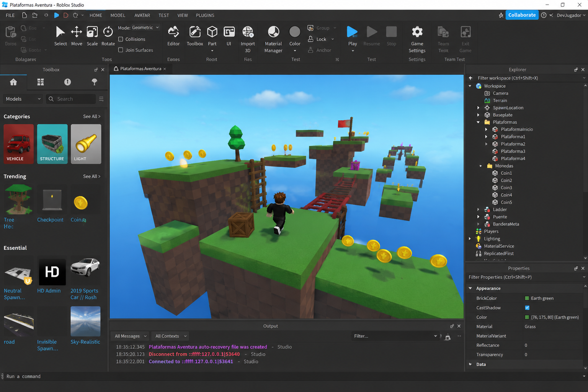Open the STRUCTURE category card

(x=52, y=144)
